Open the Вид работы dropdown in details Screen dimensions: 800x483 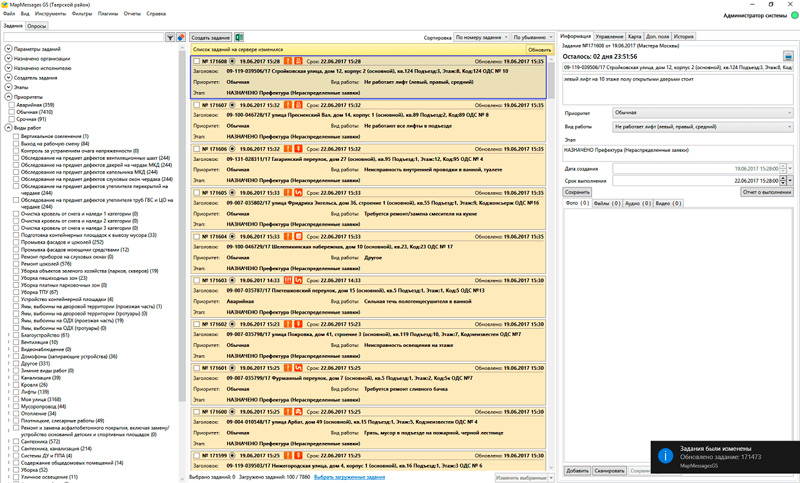[702, 127]
